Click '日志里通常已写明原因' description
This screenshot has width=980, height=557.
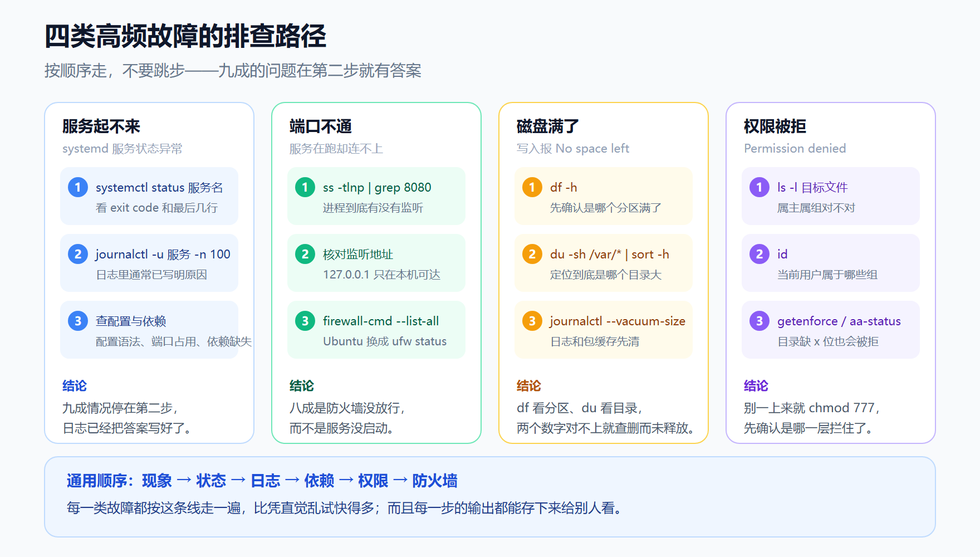151,275
